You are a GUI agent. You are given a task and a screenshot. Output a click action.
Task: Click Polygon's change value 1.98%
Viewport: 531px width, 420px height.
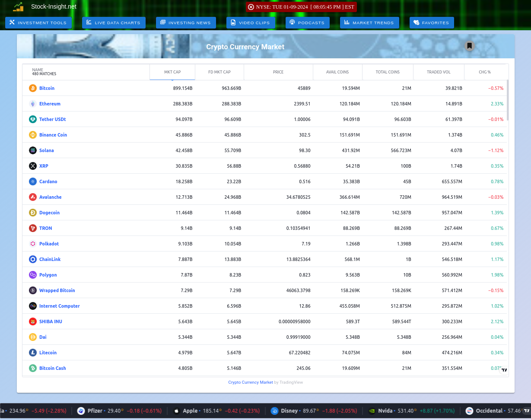click(x=497, y=275)
